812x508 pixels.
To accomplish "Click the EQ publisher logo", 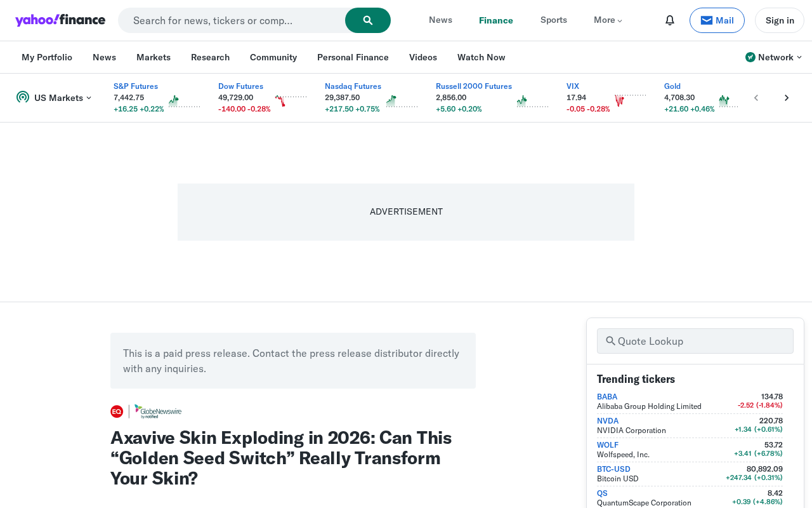I will 117,411.
